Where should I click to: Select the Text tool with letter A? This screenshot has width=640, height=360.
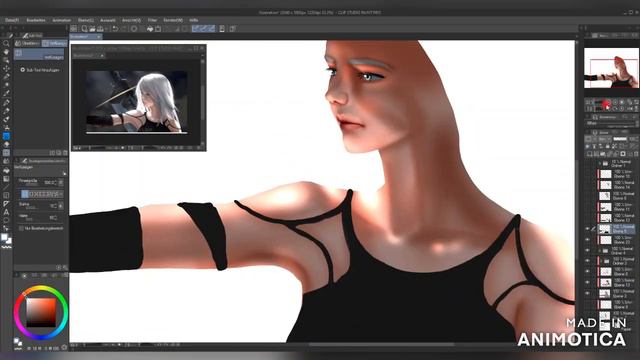[x=6, y=212]
